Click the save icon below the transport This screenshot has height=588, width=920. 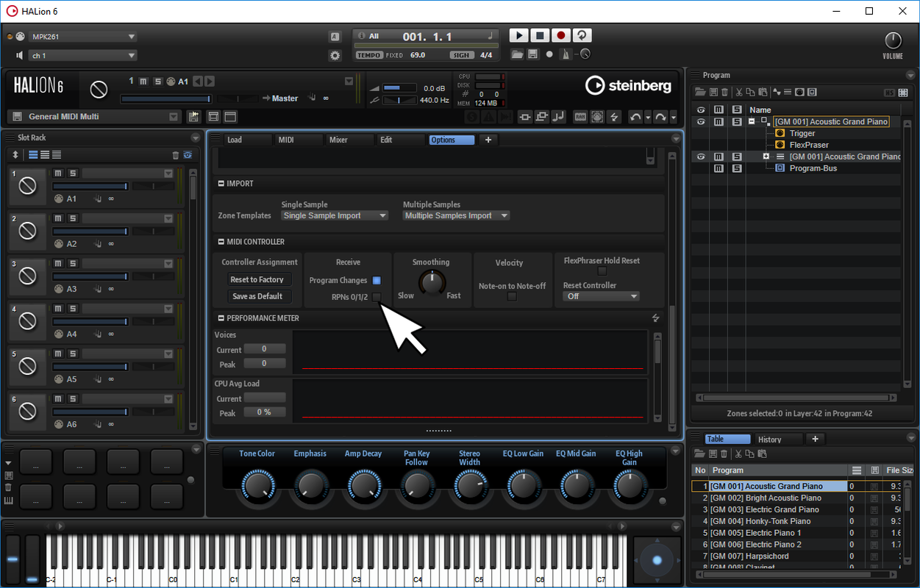coord(533,54)
